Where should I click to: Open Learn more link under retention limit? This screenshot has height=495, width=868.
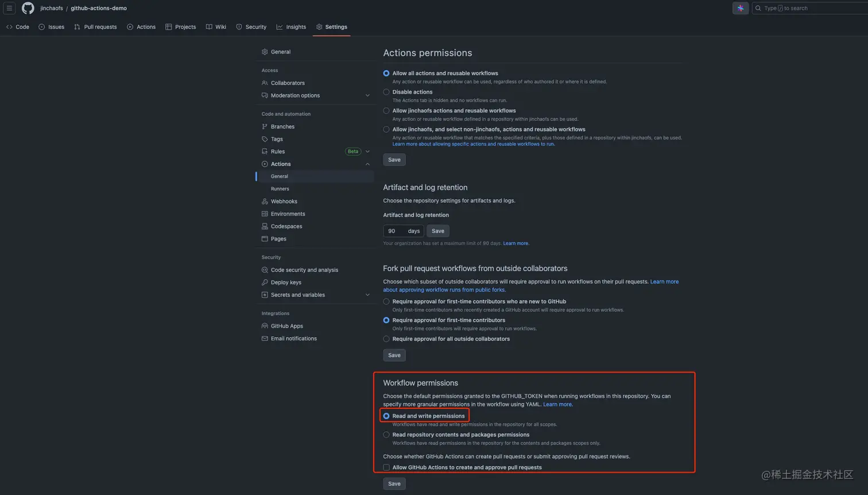[x=516, y=243]
